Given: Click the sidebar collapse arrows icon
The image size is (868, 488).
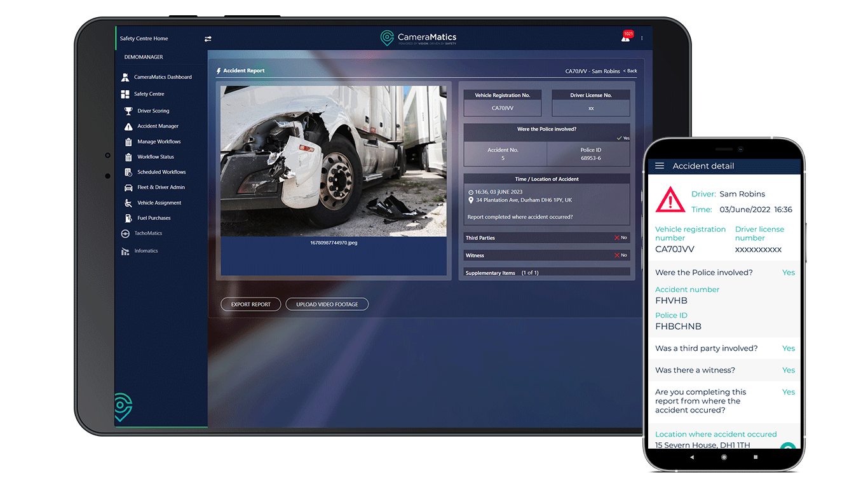Looking at the screenshot, I should [208, 39].
